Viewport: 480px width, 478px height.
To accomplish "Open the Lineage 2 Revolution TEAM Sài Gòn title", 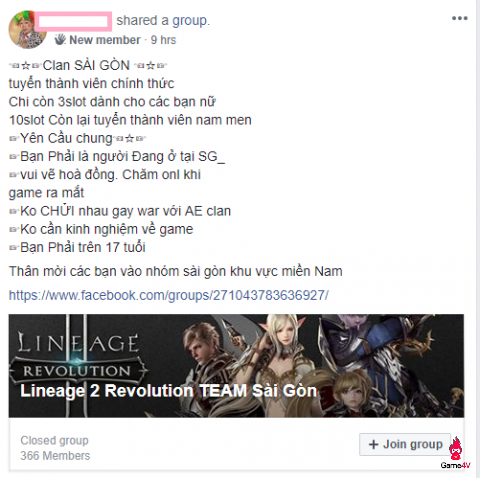I will [x=168, y=391].
